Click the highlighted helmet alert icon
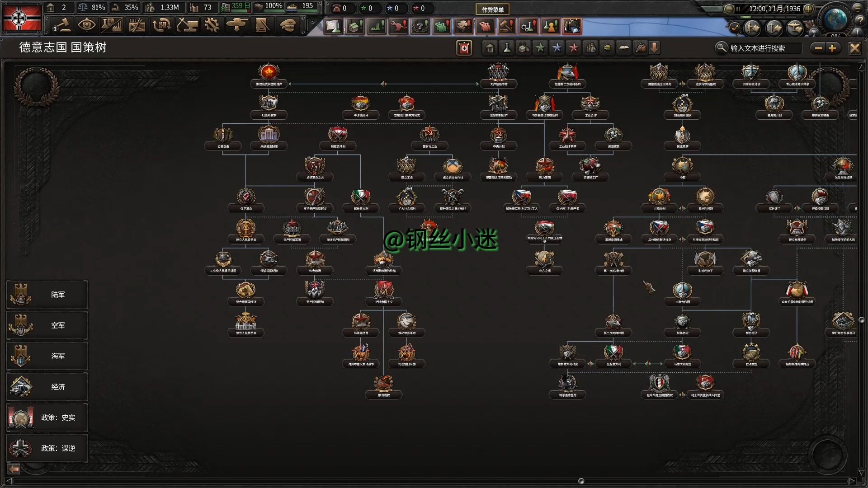The width and height of the screenshot is (868, 488). point(572,26)
